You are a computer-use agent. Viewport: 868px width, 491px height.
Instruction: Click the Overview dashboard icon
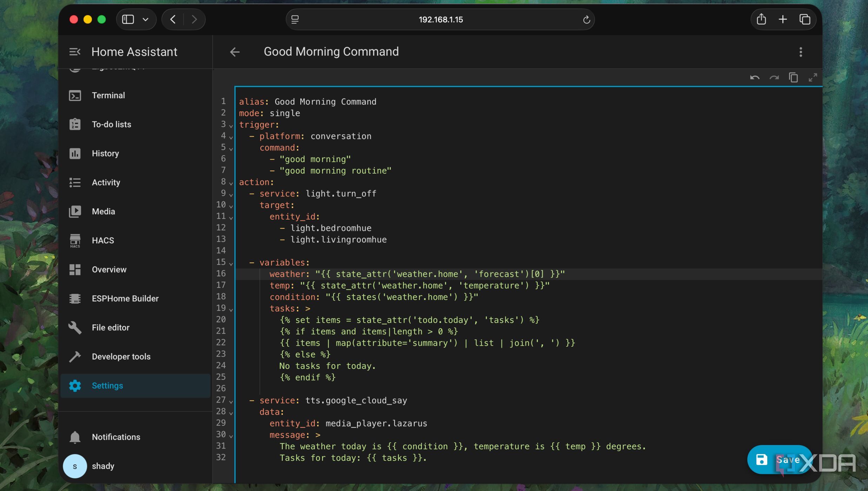(x=75, y=270)
